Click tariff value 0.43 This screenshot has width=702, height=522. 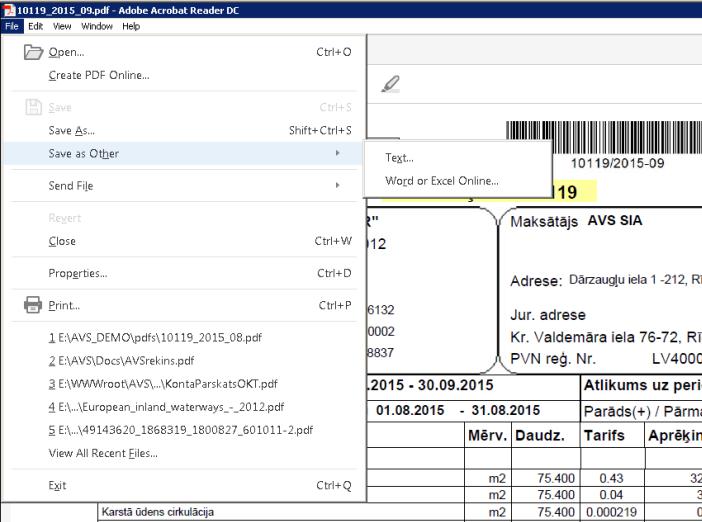pyautogui.click(x=611, y=478)
